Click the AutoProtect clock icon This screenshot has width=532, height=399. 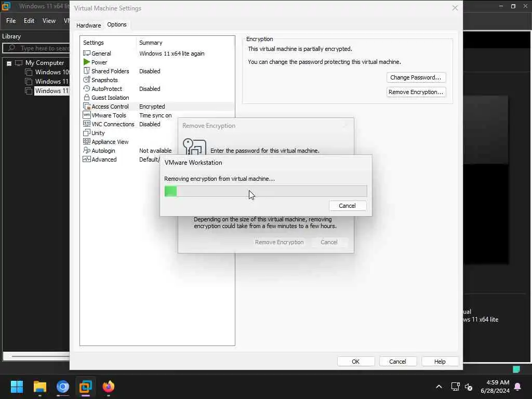point(87,88)
